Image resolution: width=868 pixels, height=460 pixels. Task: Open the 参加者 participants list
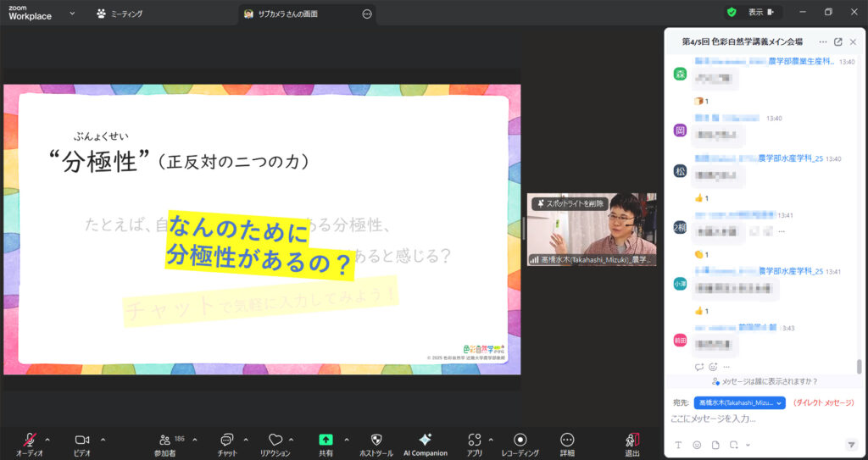165,441
